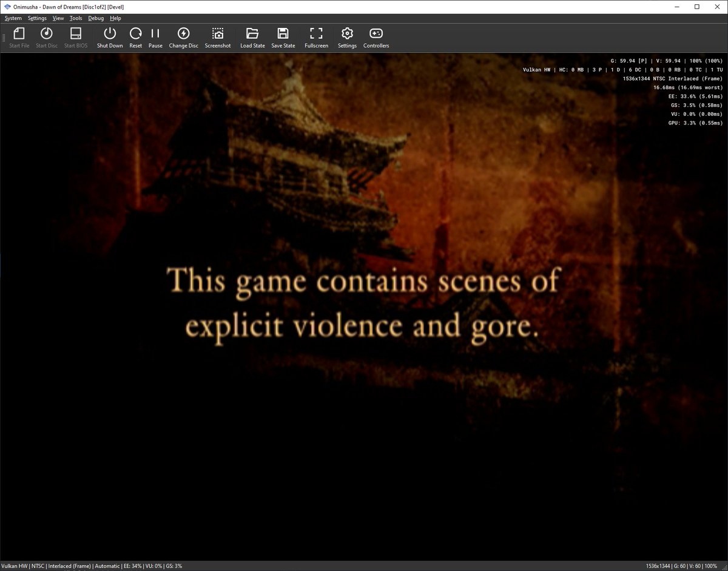Open the Save State menu

[x=283, y=38]
